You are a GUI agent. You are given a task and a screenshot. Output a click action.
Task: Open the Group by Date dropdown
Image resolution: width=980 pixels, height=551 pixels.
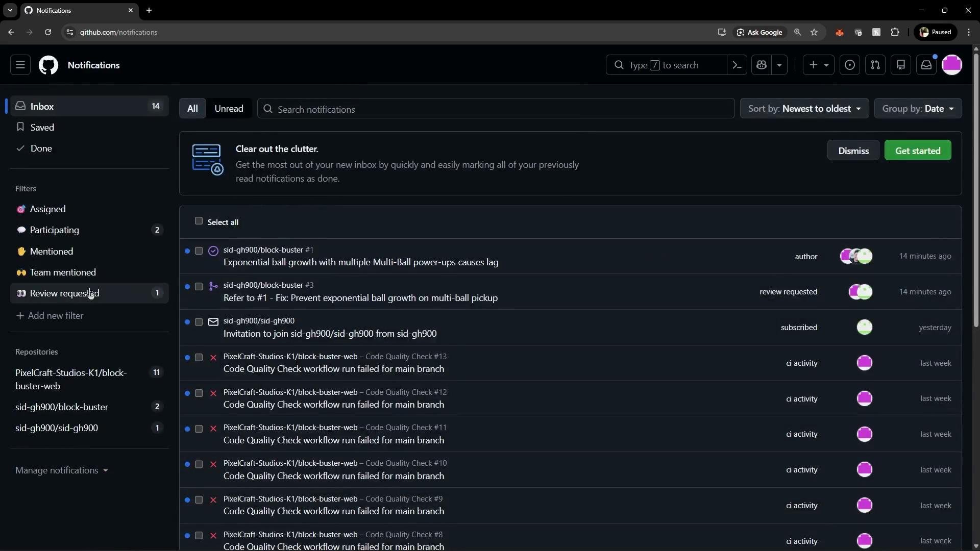918,109
